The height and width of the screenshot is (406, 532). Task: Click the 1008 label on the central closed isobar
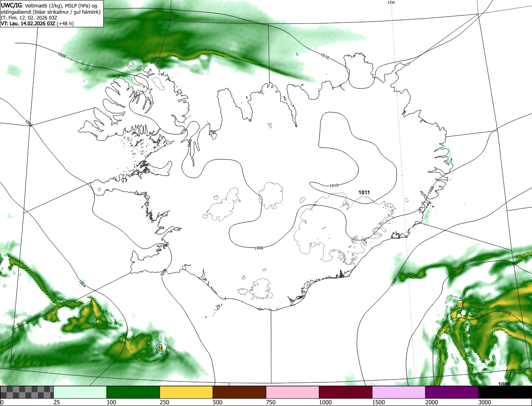pyautogui.click(x=259, y=248)
